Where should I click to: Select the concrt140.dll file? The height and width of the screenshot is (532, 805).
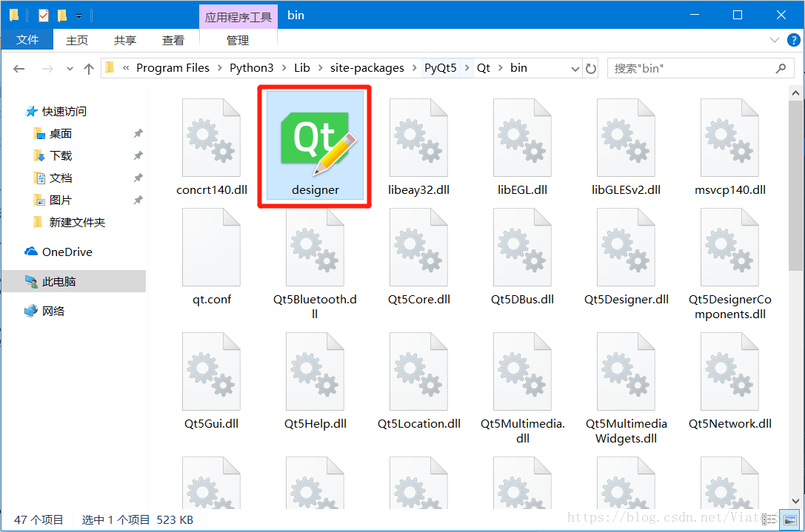pyautogui.click(x=212, y=147)
